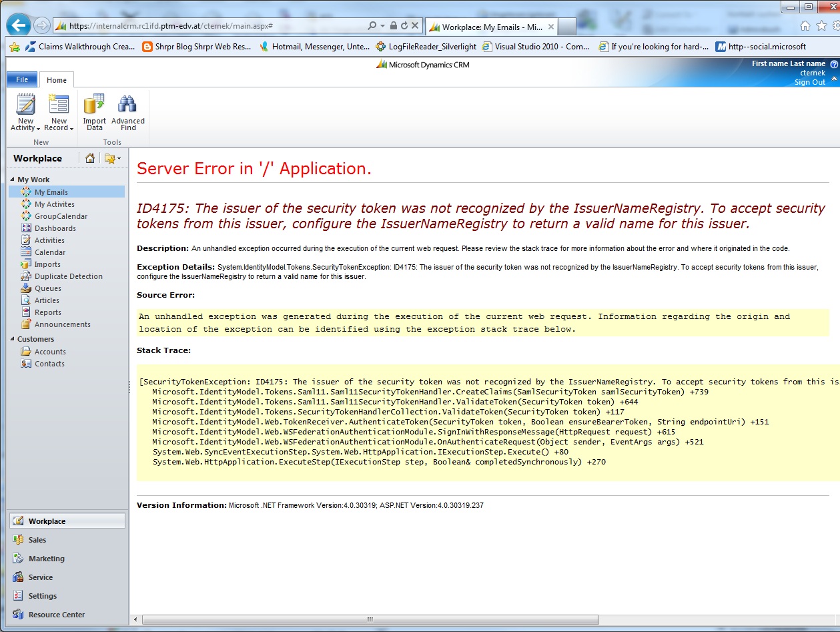Click the Contacts icon under Customers

pos(26,364)
